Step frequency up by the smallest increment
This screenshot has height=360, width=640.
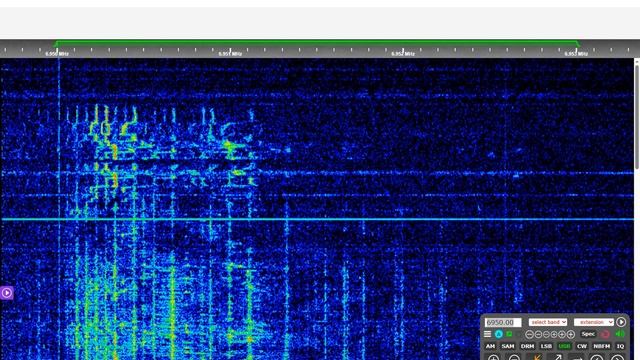tap(554, 334)
